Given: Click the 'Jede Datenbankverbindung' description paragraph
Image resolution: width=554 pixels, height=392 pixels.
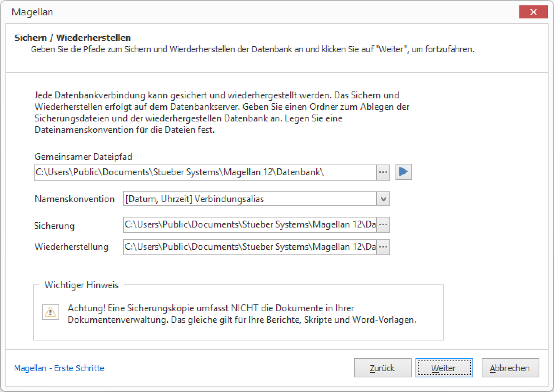Looking at the screenshot, I should (222, 113).
